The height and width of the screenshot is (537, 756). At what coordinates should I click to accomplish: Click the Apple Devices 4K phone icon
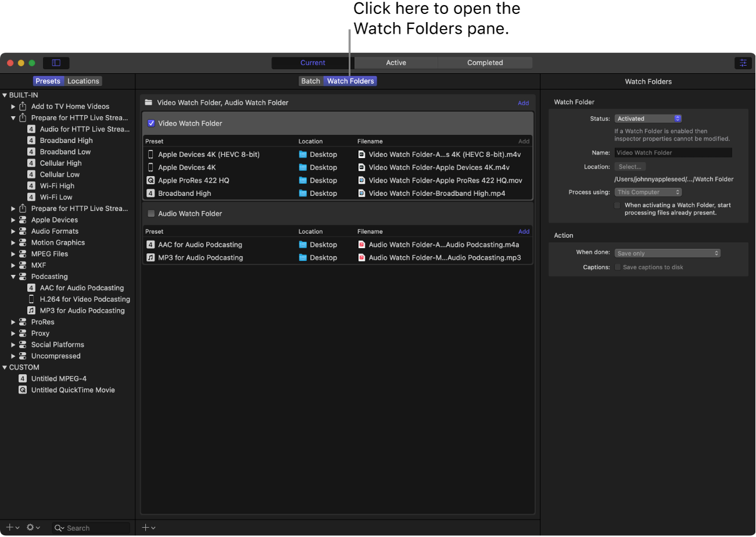click(151, 167)
